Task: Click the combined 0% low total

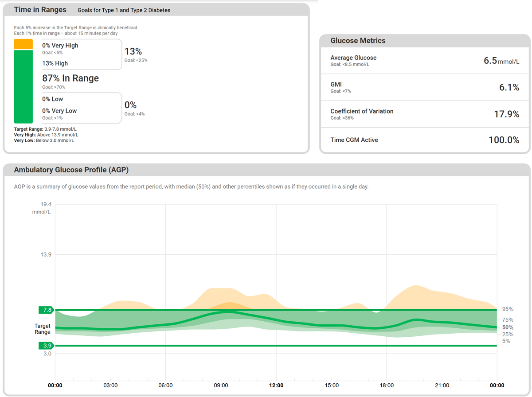Action: [130, 105]
